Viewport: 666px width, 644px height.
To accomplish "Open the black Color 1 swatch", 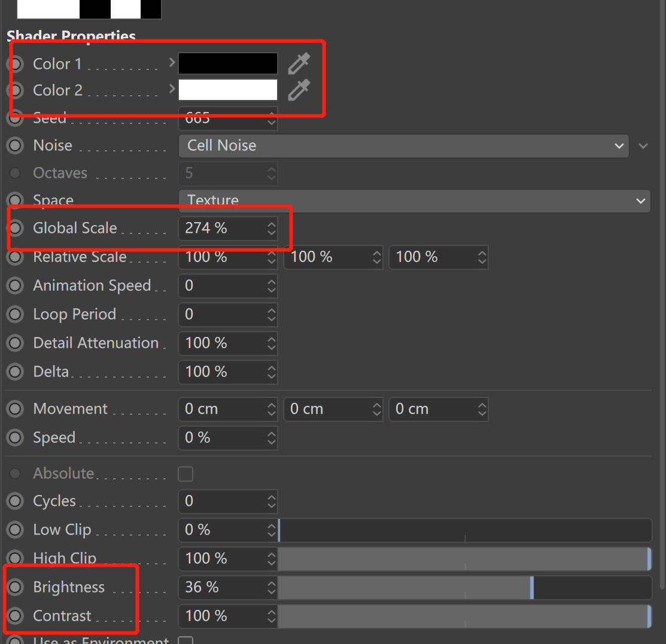I will (x=228, y=63).
